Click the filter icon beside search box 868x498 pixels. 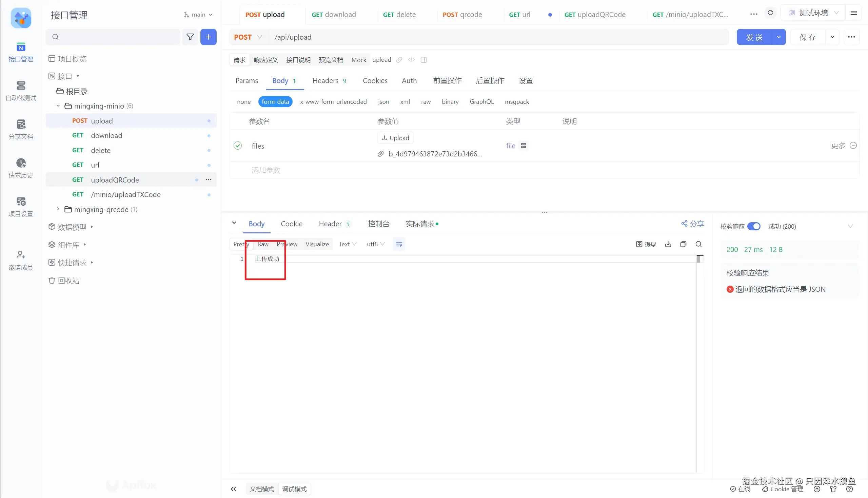click(x=190, y=37)
